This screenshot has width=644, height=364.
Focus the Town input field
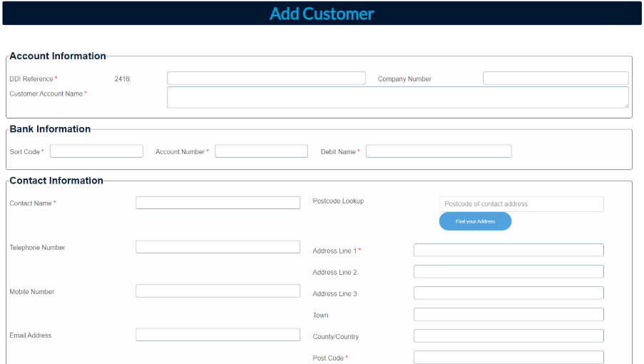click(508, 315)
